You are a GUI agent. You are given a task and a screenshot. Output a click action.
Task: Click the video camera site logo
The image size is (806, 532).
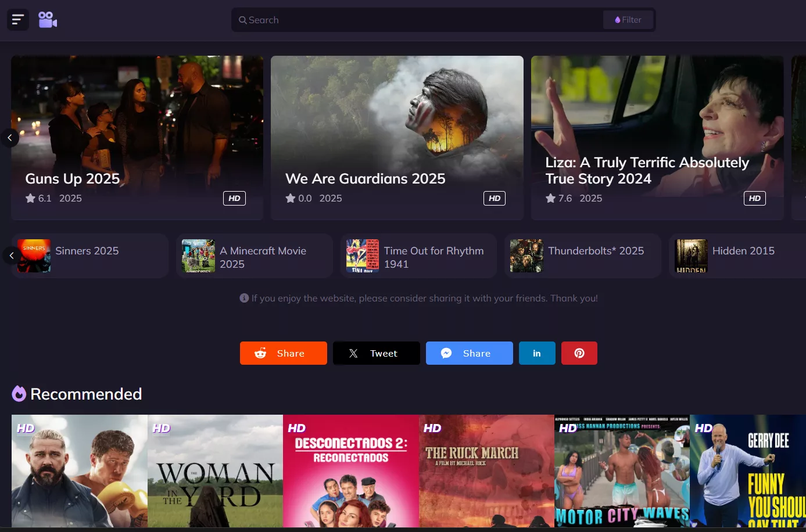click(x=48, y=19)
